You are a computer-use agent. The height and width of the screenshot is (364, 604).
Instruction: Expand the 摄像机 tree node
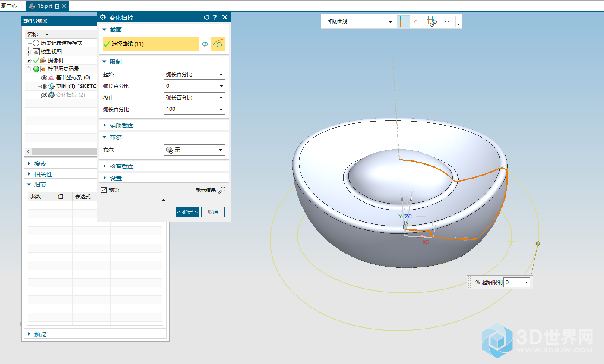29,61
